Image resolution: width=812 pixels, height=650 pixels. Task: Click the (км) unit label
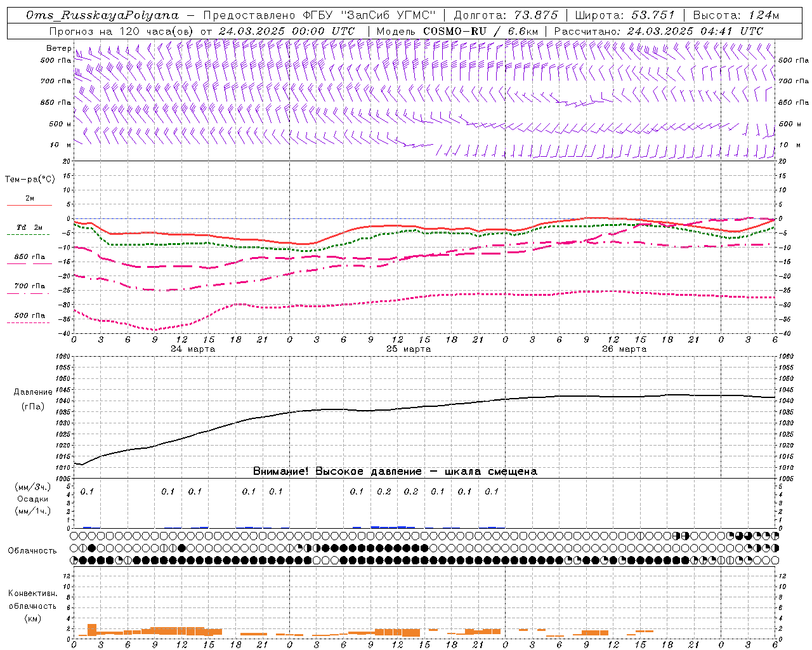[x=33, y=618]
